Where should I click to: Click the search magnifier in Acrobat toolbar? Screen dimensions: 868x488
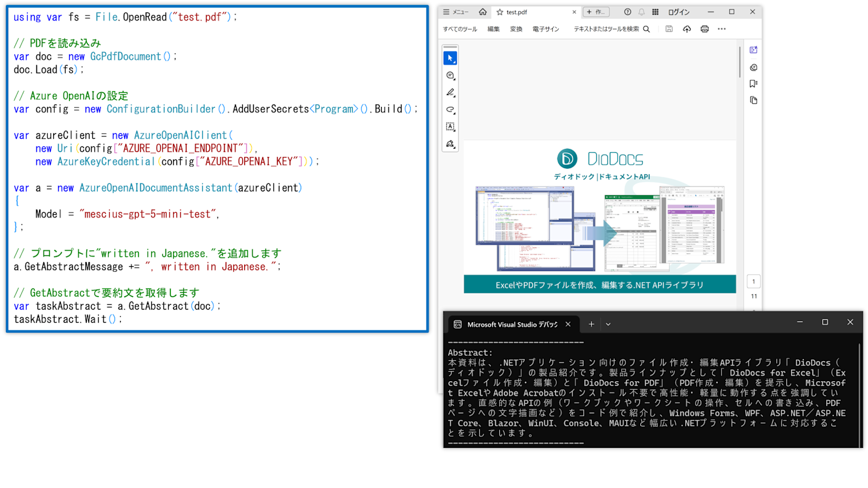[646, 29]
